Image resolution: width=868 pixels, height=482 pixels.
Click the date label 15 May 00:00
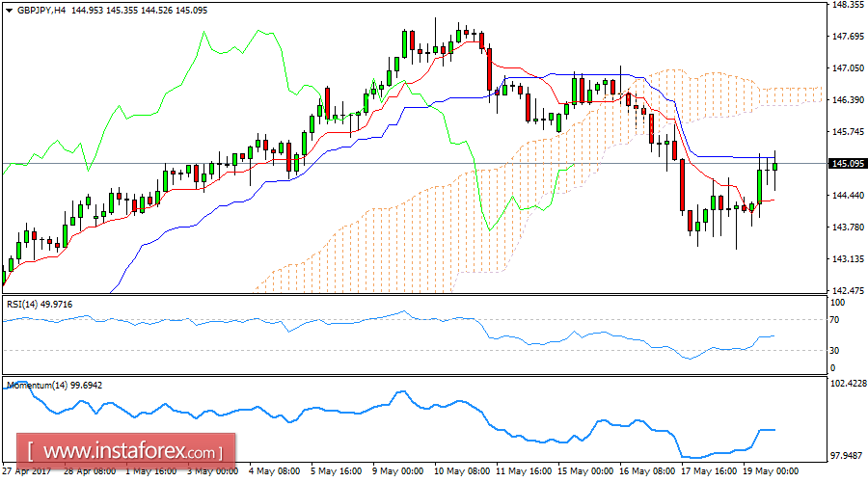click(585, 471)
